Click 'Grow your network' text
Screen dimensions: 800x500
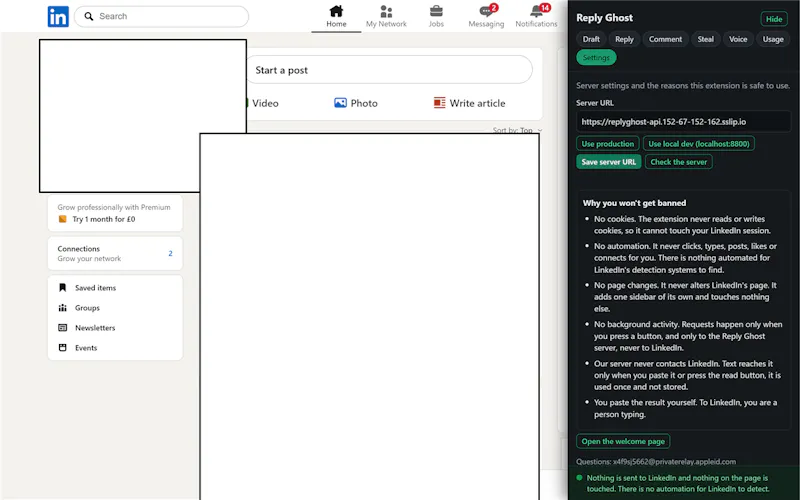click(89, 259)
